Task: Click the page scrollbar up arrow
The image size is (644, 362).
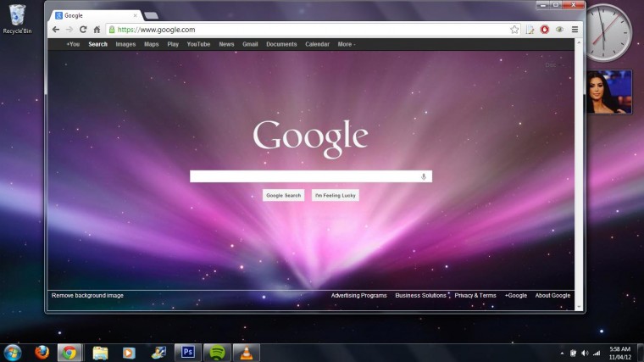Action: 579,42
